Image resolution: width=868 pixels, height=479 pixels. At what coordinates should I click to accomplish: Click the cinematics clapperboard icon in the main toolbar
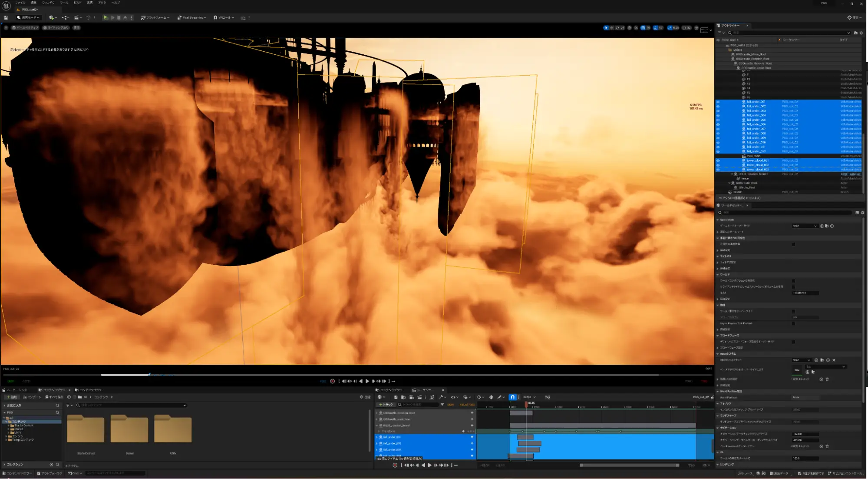(x=77, y=18)
